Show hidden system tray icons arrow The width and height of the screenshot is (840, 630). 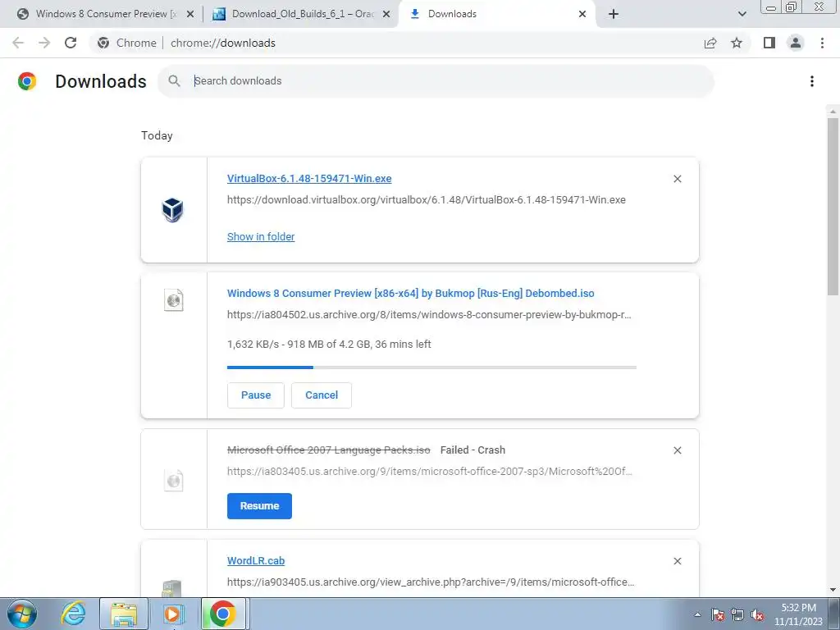tap(697, 615)
